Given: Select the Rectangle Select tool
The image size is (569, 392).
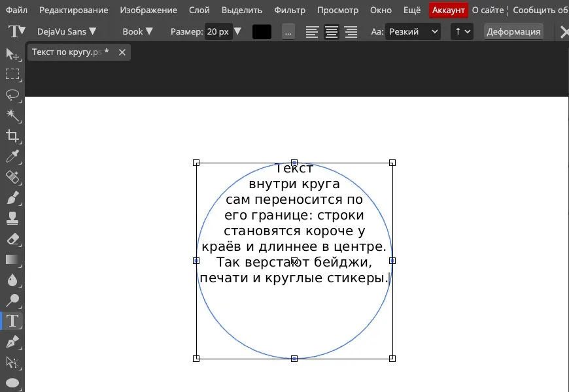Looking at the screenshot, I should point(12,74).
